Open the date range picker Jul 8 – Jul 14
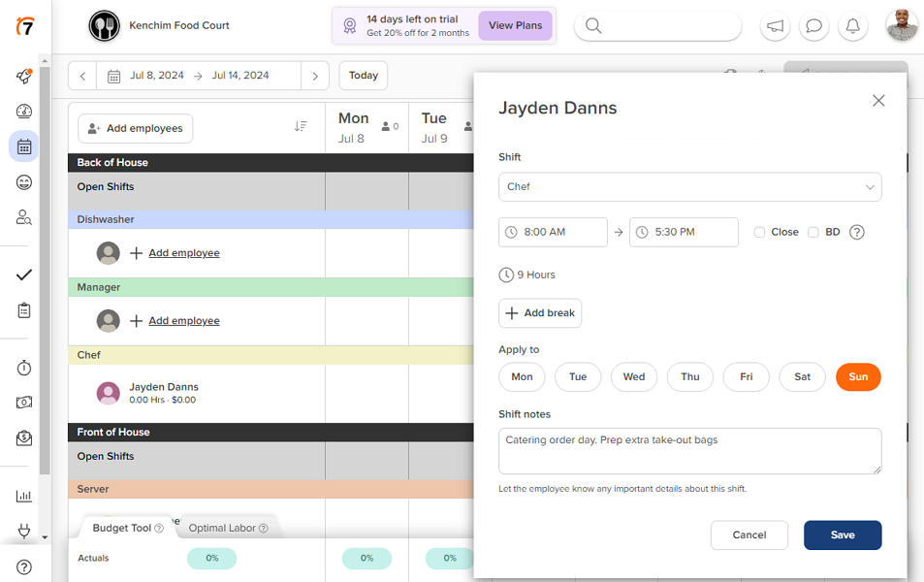This screenshot has height=582, width=924. (x=199, y=76)
